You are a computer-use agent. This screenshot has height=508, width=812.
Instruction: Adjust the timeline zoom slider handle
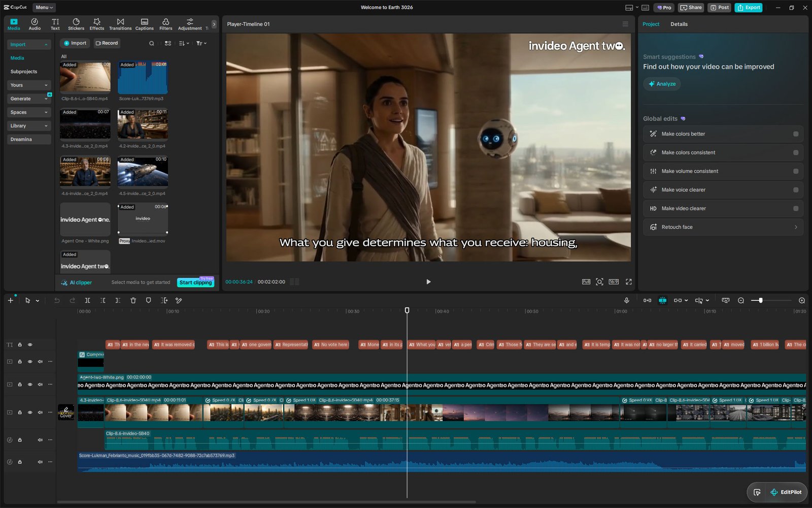760,300
